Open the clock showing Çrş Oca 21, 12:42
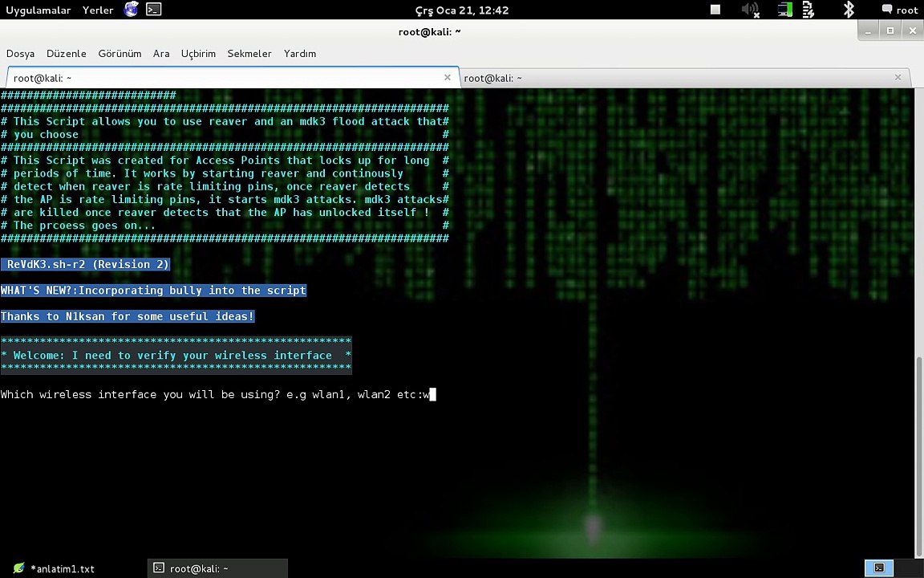924x578 pixels. click(x=462, y=10)
